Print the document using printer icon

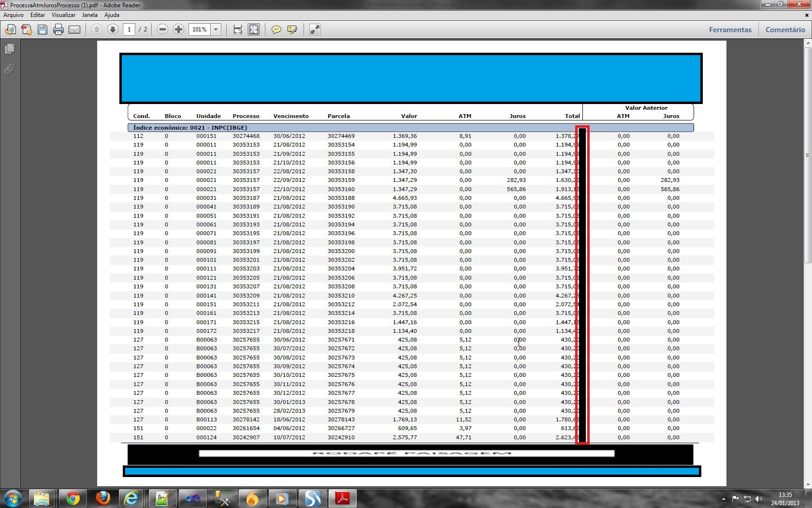(x=58, y=30)
